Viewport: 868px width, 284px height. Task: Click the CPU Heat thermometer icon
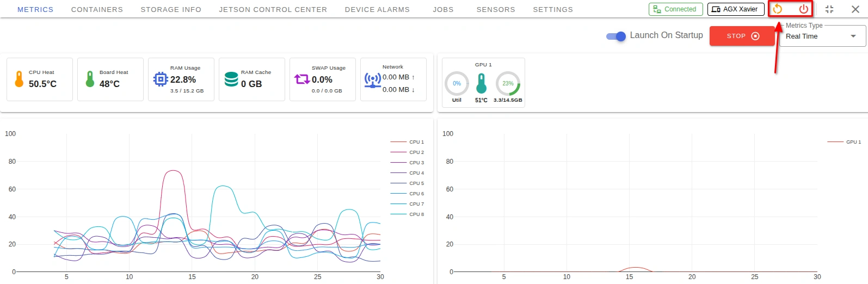point(19,79)
